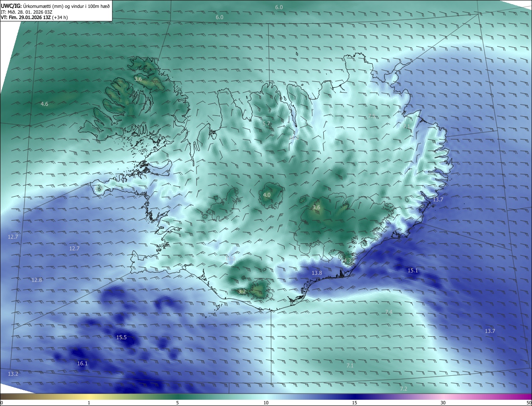Click the 13.2 value label
Screen dimensions: 532x406
(13, 374)
